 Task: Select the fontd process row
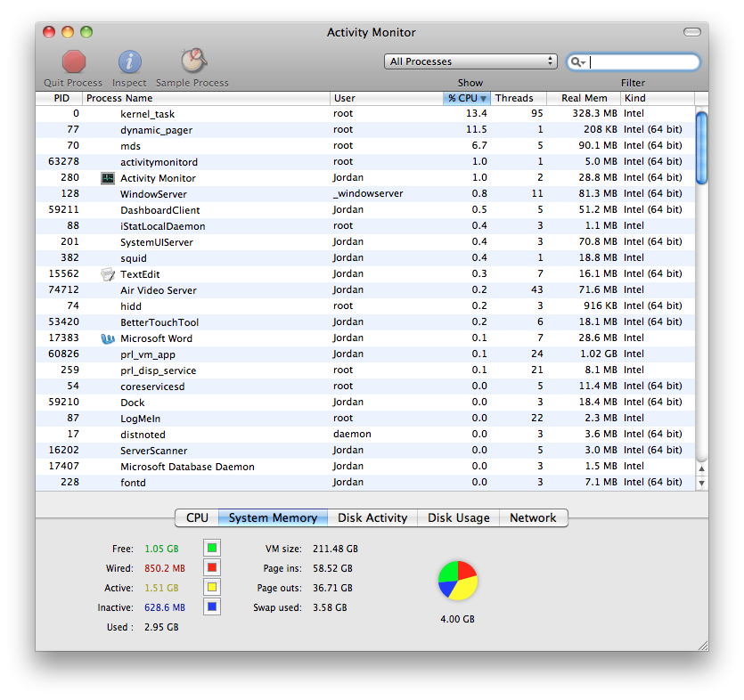click(x=365, y=483)
